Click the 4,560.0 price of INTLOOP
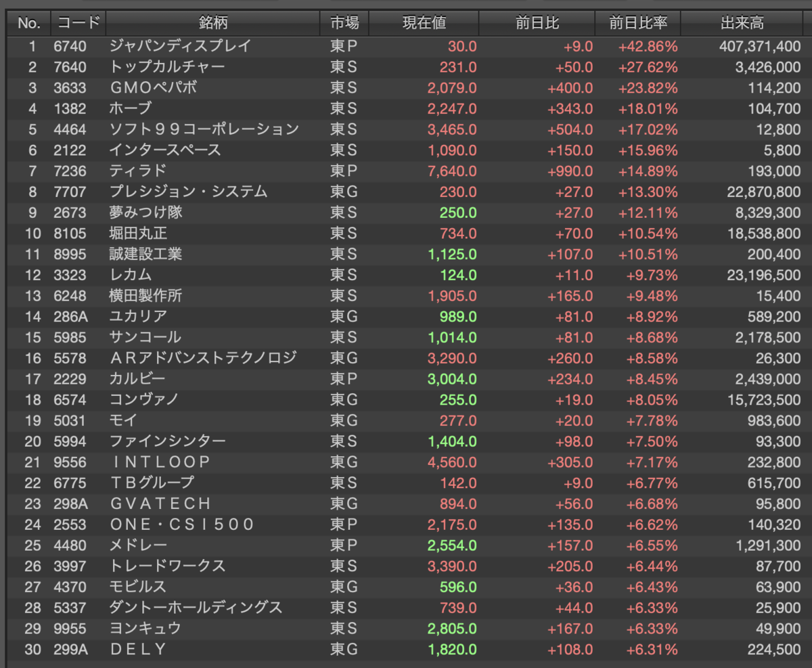812x668 pixels. (452, 462)
